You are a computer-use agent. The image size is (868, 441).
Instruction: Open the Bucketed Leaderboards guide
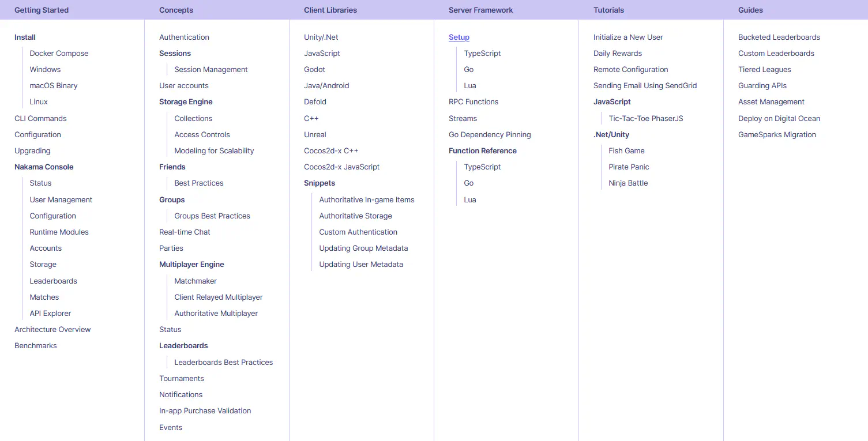pos(779,37)
